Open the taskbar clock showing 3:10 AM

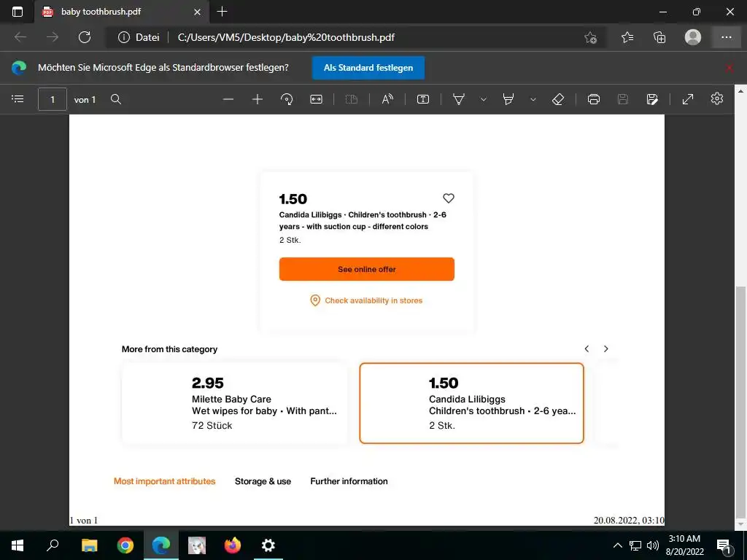click(x=684, y=545)
